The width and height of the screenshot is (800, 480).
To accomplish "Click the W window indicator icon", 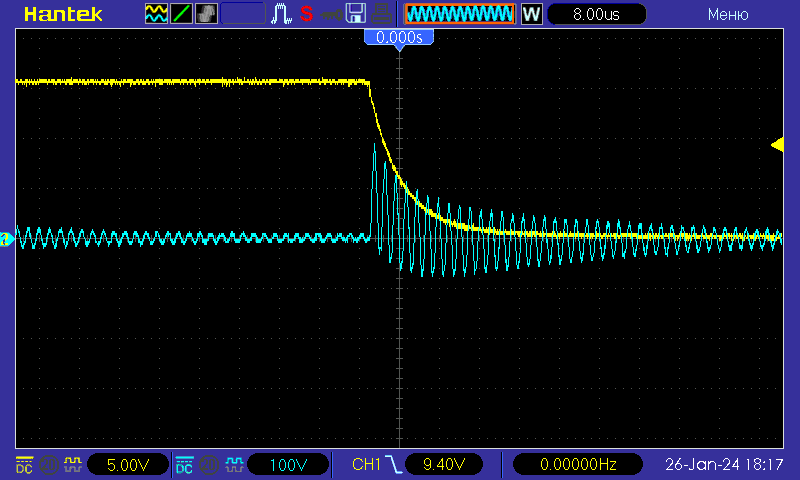I will point(532,14).
